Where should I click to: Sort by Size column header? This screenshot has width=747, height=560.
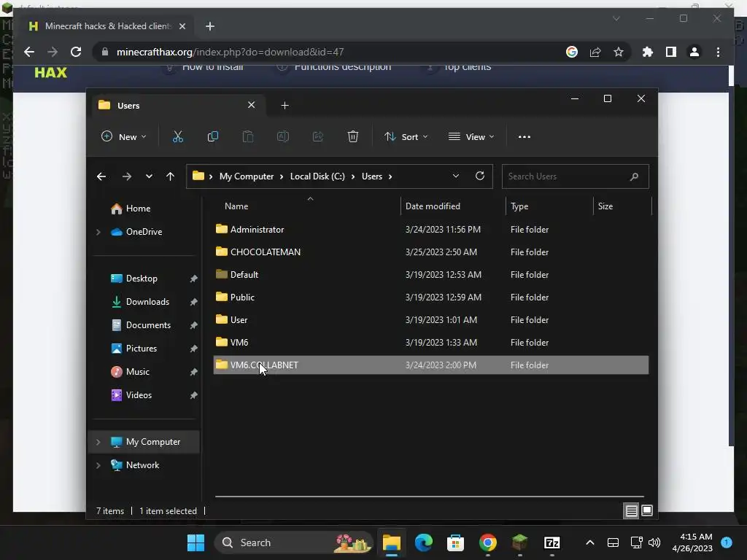[622, 206]
